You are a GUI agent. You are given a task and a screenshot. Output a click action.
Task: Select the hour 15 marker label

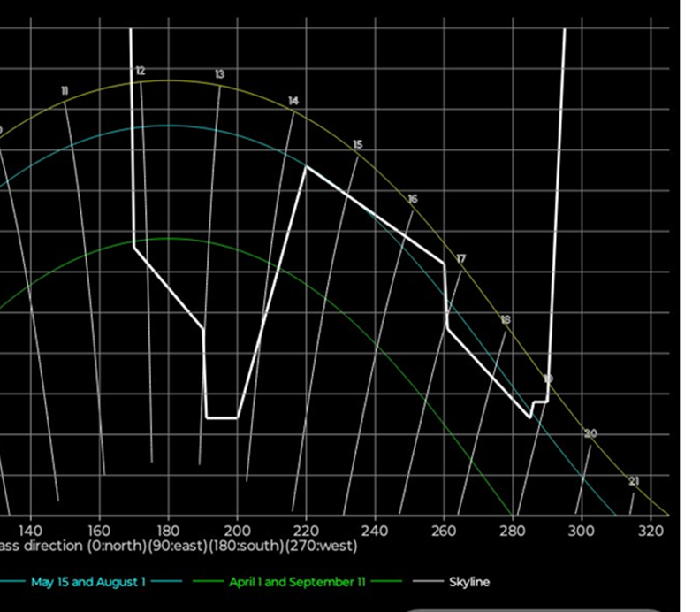357,144
